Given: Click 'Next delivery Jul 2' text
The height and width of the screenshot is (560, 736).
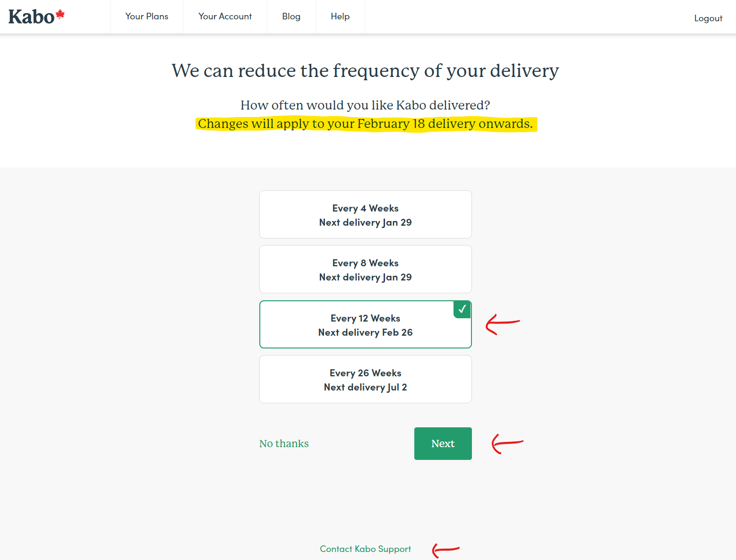Looking at the screenshot, I should [365, 387].
